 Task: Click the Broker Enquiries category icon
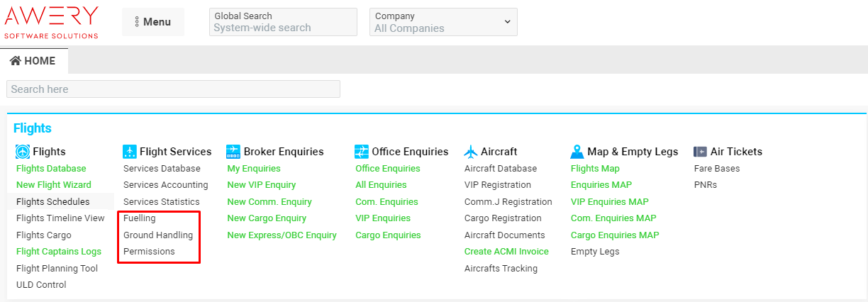233,152
